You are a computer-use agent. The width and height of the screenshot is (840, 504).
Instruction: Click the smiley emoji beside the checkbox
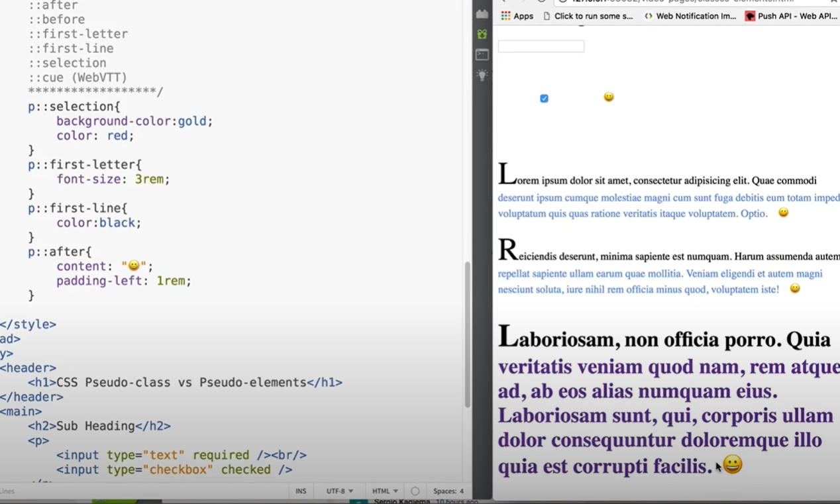coord(609,97)
